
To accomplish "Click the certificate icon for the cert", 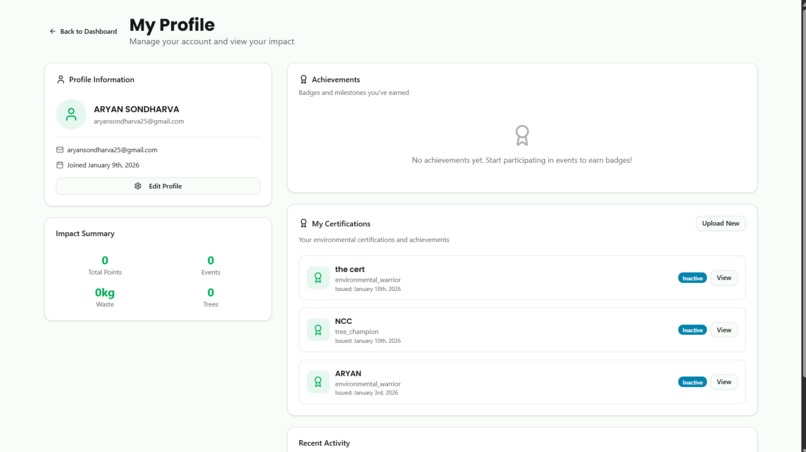I will coord(318,278).
